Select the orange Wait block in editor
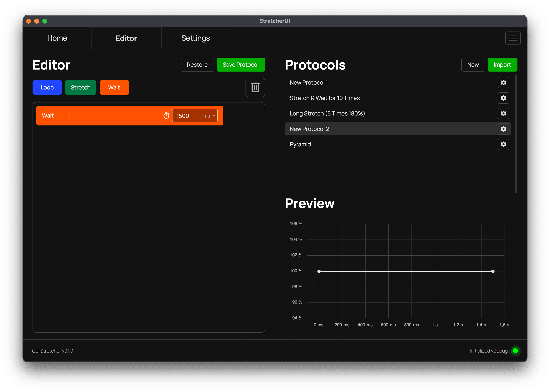Image resolution: width=550 pixels, height=392 pixels. click(130, 116)
